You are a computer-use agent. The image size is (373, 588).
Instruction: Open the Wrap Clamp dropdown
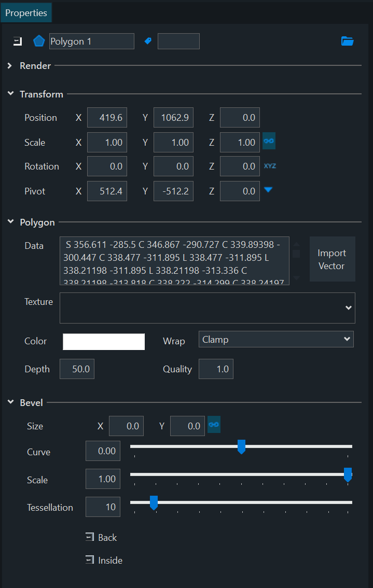pos(276,340)
